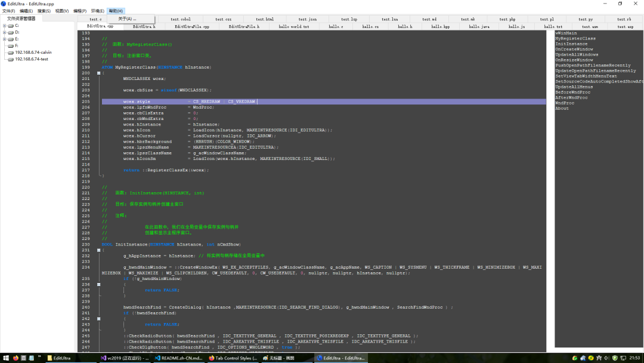
Task: Jump to UpdateAllWindows in symbol list
Action: click(577, 54)
